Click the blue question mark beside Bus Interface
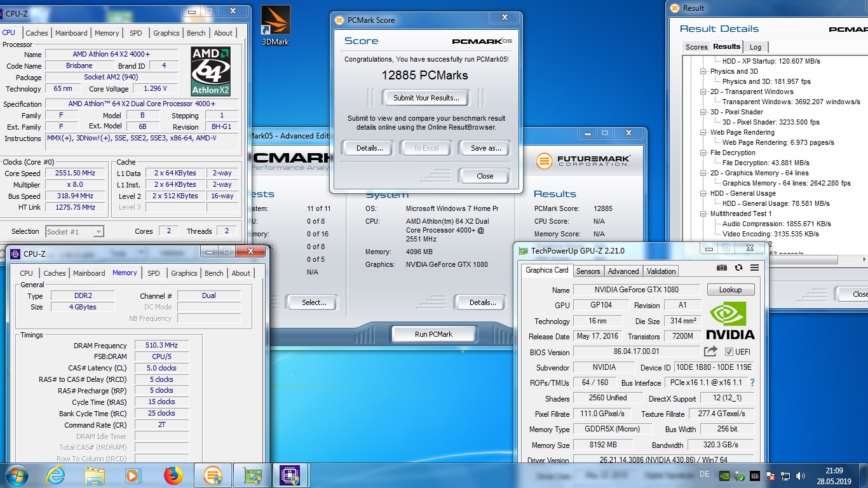This screenshot has height=488, width=868. 752,383
